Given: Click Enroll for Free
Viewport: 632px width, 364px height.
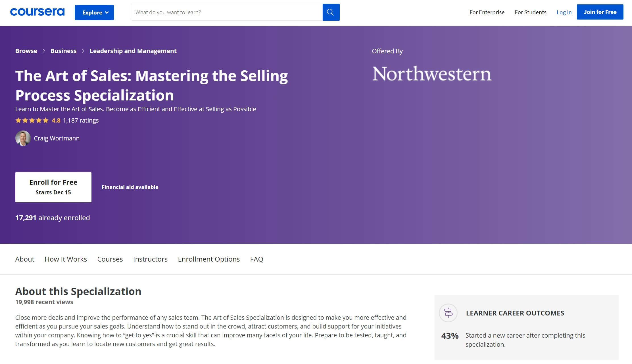Looking at the screenshot, I should 53,187.
